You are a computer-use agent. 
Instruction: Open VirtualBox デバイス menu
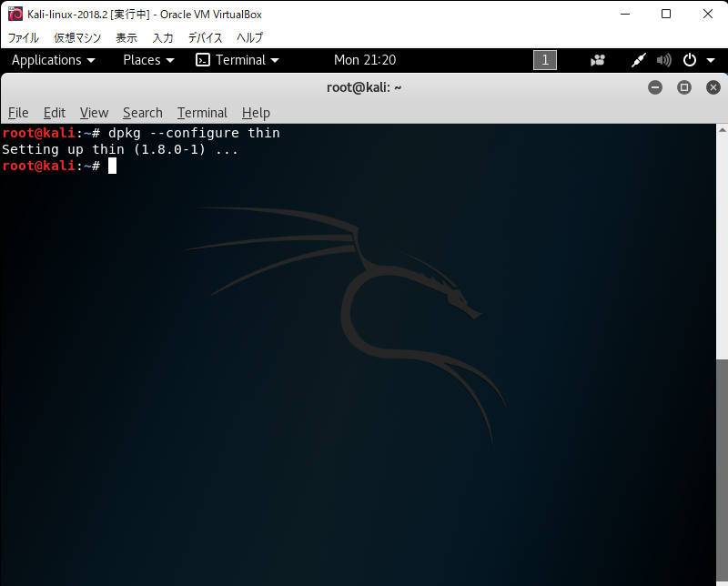pyautogui.click(x=205, y=37)
